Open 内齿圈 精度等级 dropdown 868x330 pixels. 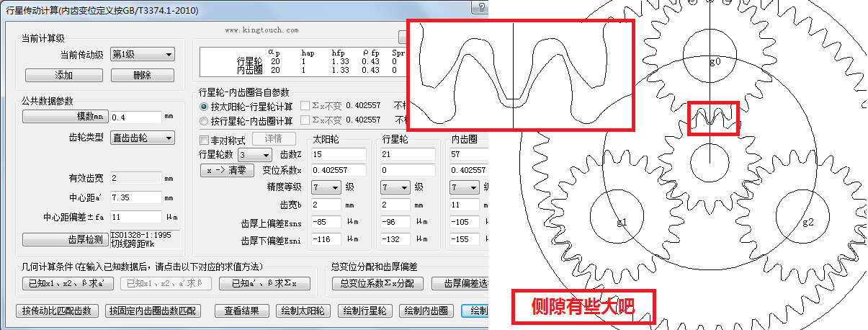coord(464,187)
